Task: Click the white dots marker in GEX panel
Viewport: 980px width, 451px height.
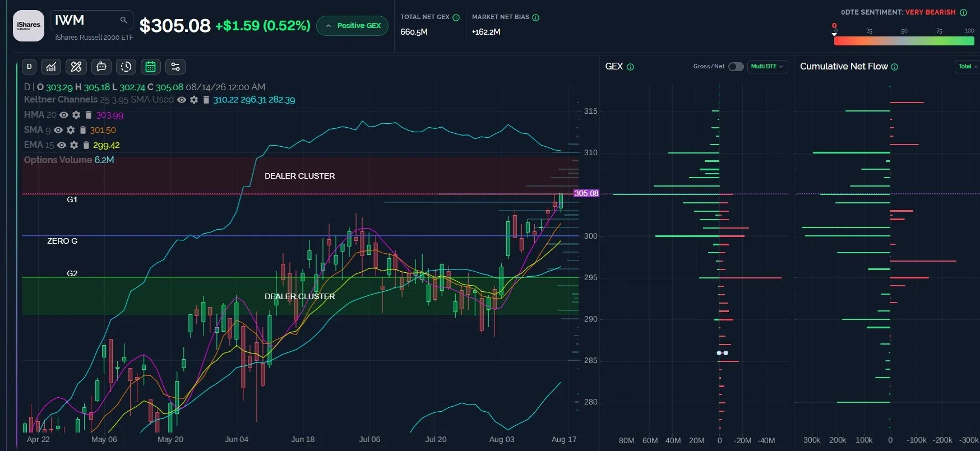Action: [x=723, y=353]
